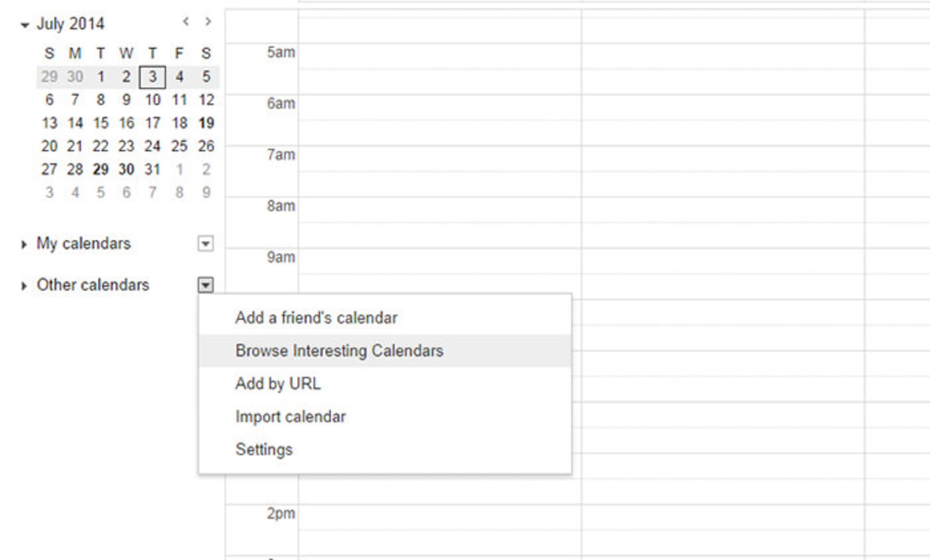Image resolution: width=930 pixels, height=560 pixels.
Task: Select Import calendar from the menu
Action: 290,416
